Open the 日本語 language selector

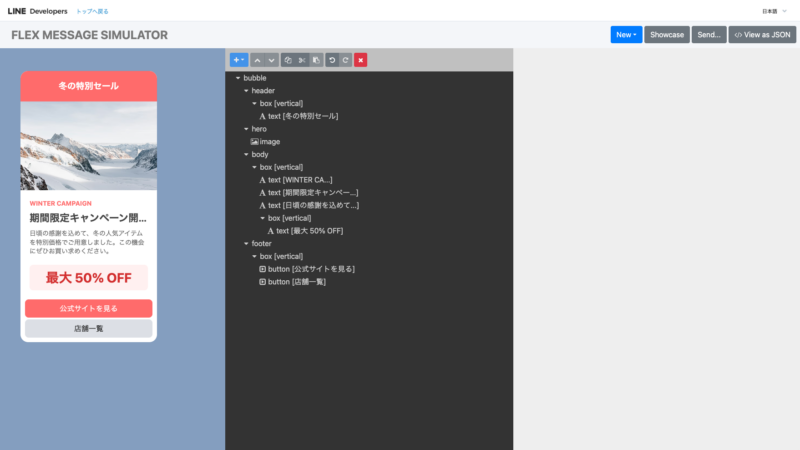(x=774, y=11)
